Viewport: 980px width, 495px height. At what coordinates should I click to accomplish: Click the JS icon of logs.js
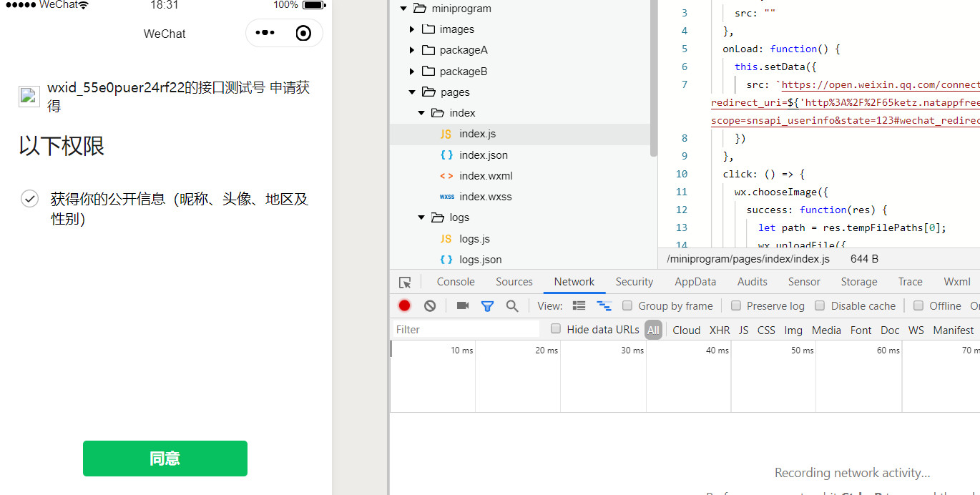(x=446, y=239)
